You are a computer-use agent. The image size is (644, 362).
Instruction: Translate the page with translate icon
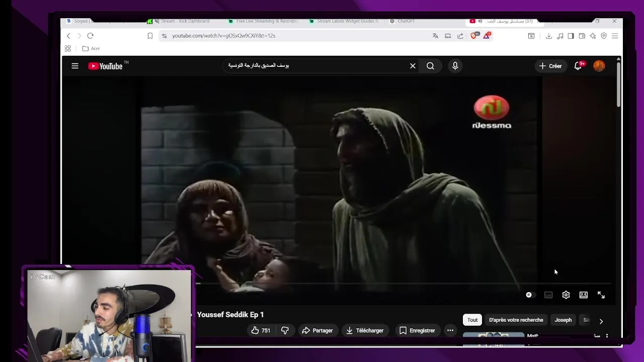[x=435, y=36]
